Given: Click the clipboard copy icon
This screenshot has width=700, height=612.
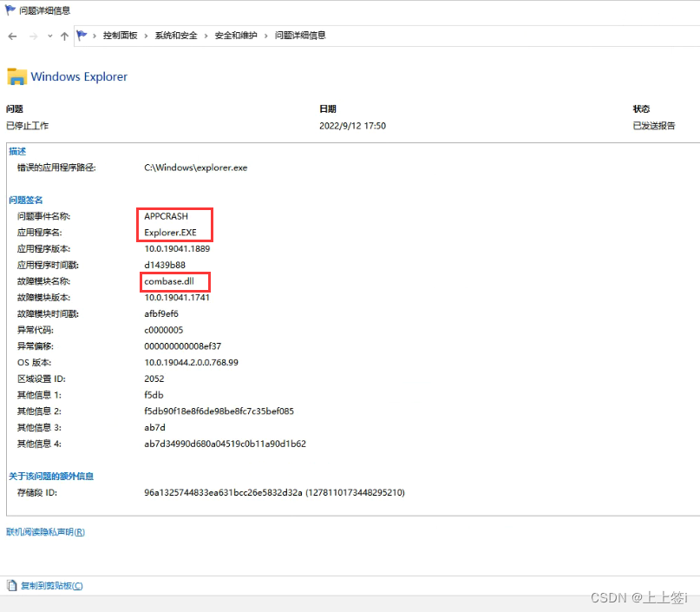Looking at the screenshot, I should click(12, 585).
